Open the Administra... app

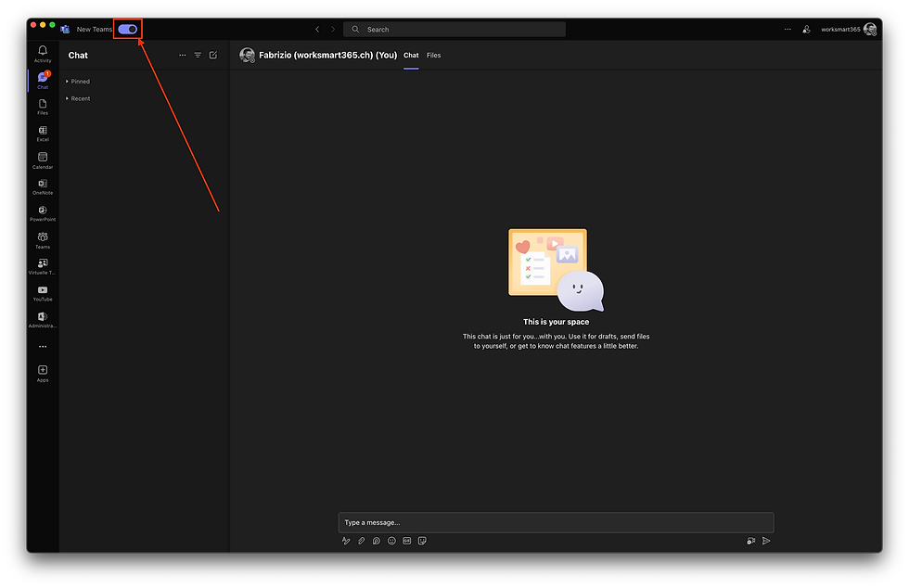[43, 320]
